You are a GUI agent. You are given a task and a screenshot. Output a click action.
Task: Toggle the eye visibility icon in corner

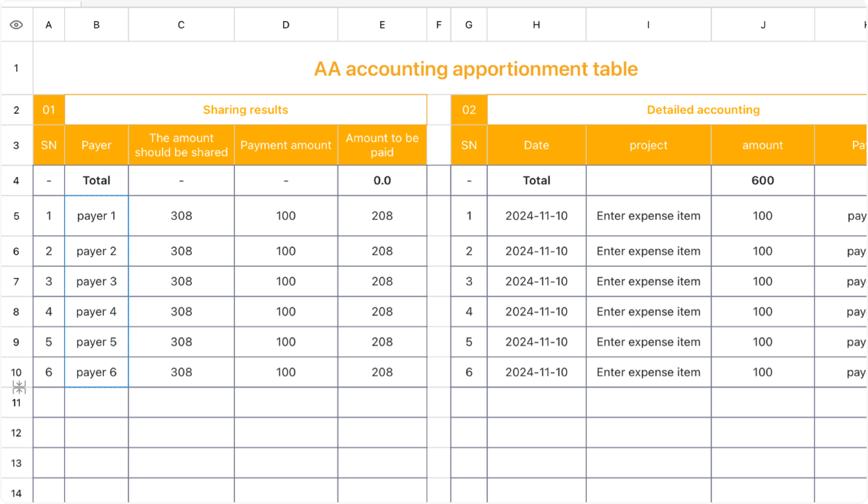[16, 25]
